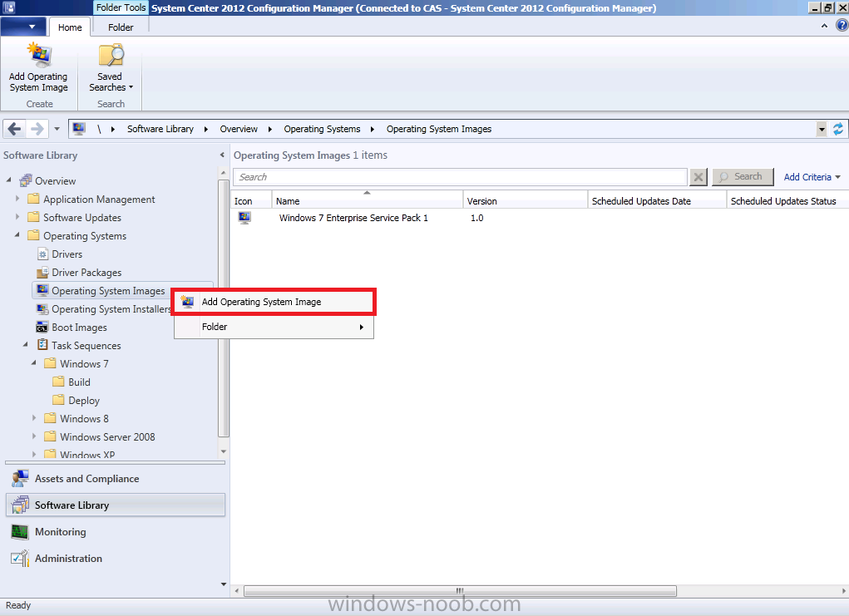Click the Windows 7 Enterprise image row icon
The height and width of the screenshot is (616, 849).
click(x=244, y=218)
